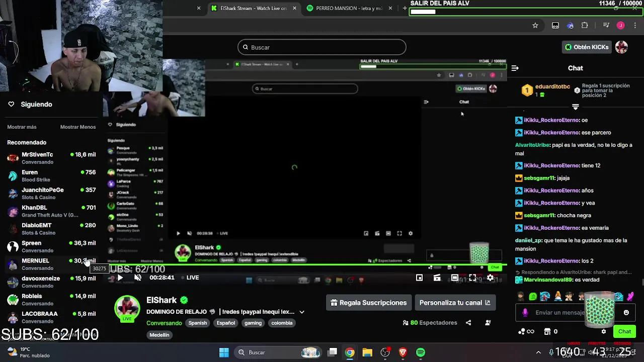Open the mini player view
The height and width of the screenshot is (362, 644).
(x=419, y=278)
